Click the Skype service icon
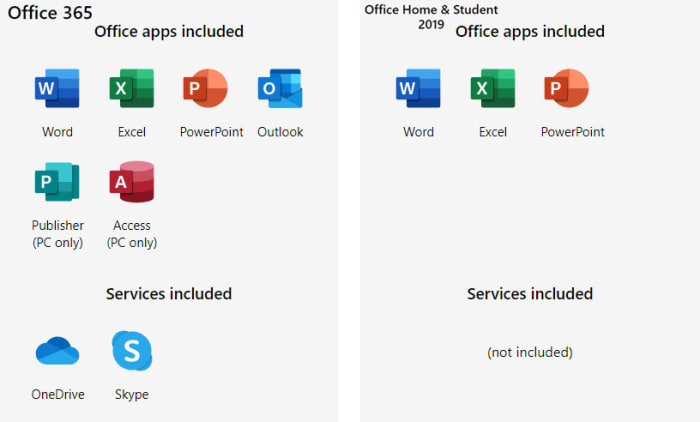The height and width of the screenshot is (422, 700). (131, 351)
